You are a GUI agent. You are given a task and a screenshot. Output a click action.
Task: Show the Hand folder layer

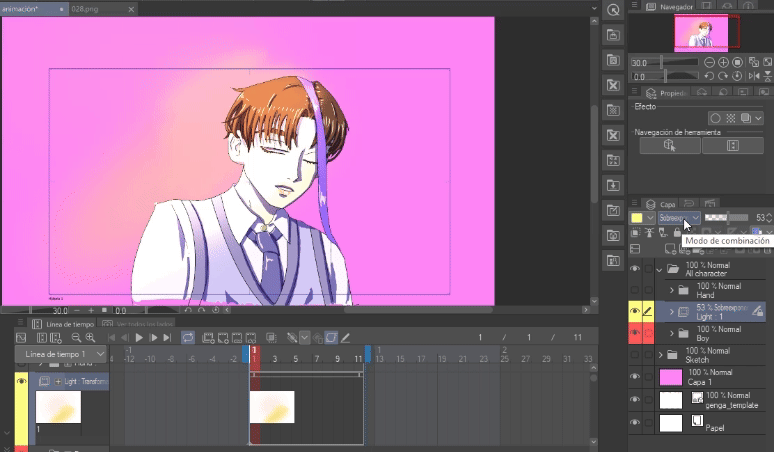click(x=635, y=290)
